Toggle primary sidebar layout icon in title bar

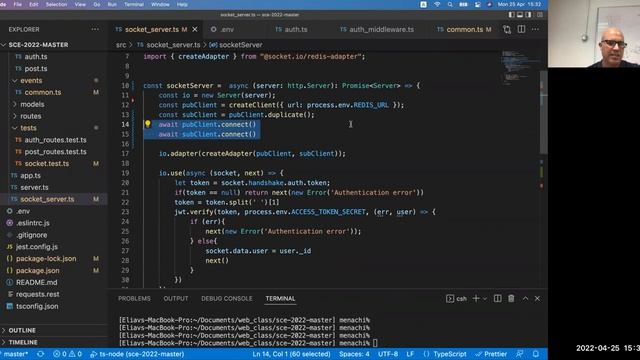coord(511,15)
